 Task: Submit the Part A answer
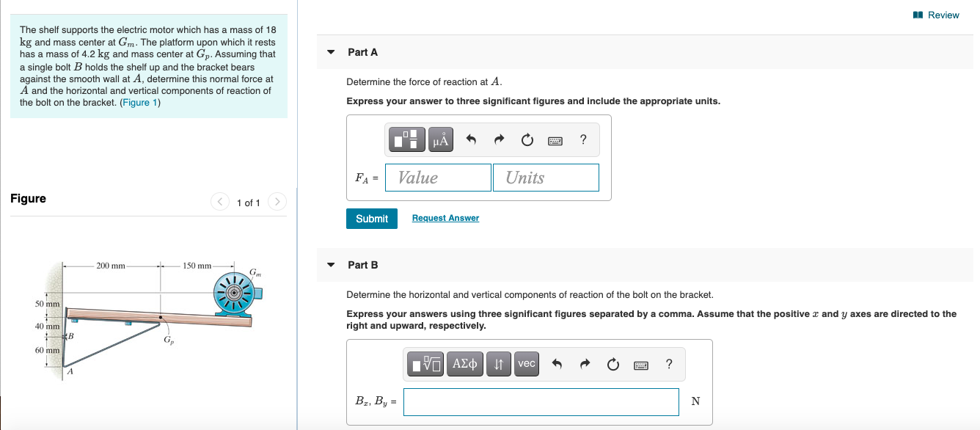(372, 219)
